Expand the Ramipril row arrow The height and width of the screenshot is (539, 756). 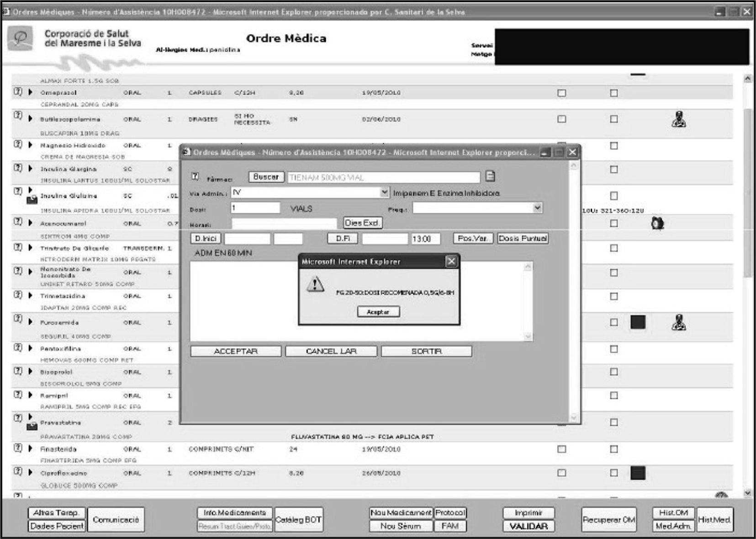pyautogui.click(x=30, y=395)
